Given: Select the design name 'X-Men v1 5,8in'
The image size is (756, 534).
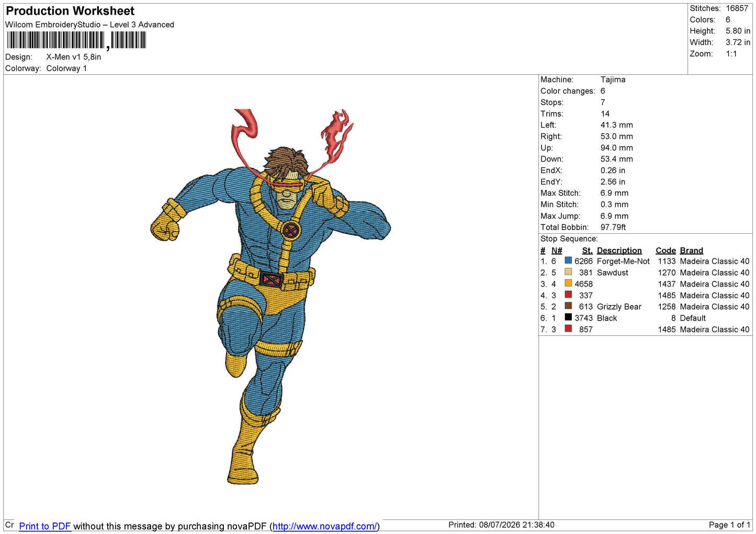Looking at the screenshot, I should click(74, 57).
